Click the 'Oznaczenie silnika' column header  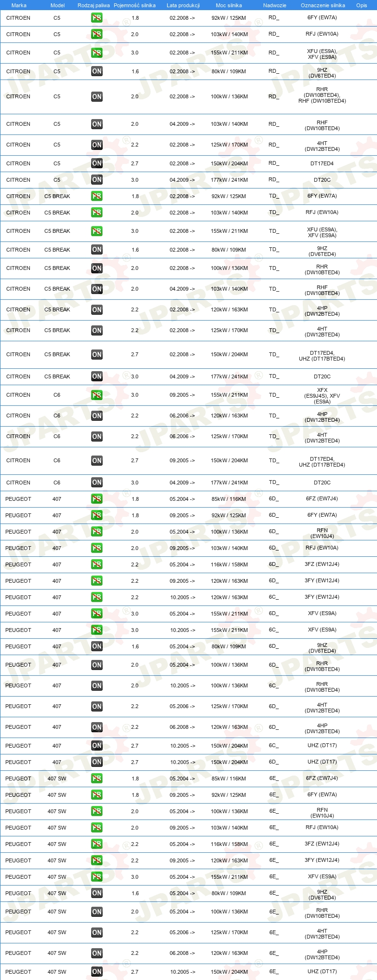point(323,5)
